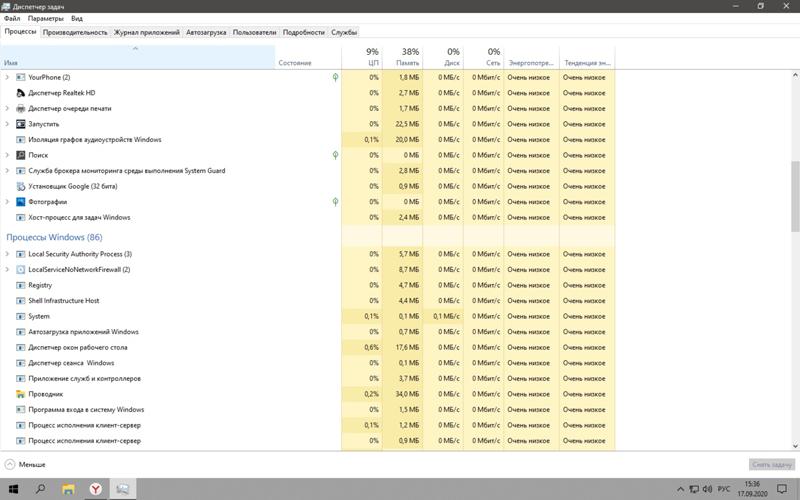Screen dimensions: 800x500
Task: Sort by the Сеть column header
Action: pyautogui.click(x=484, y=57)
